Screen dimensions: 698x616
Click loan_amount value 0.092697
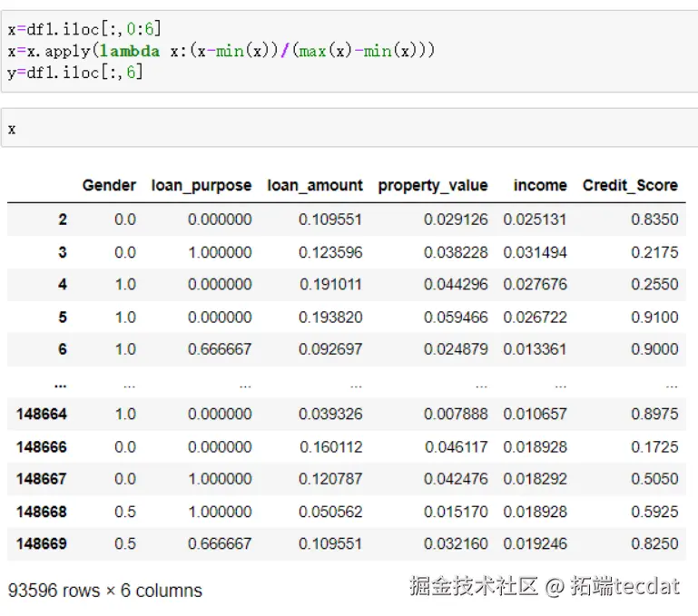tap(330, 349)
